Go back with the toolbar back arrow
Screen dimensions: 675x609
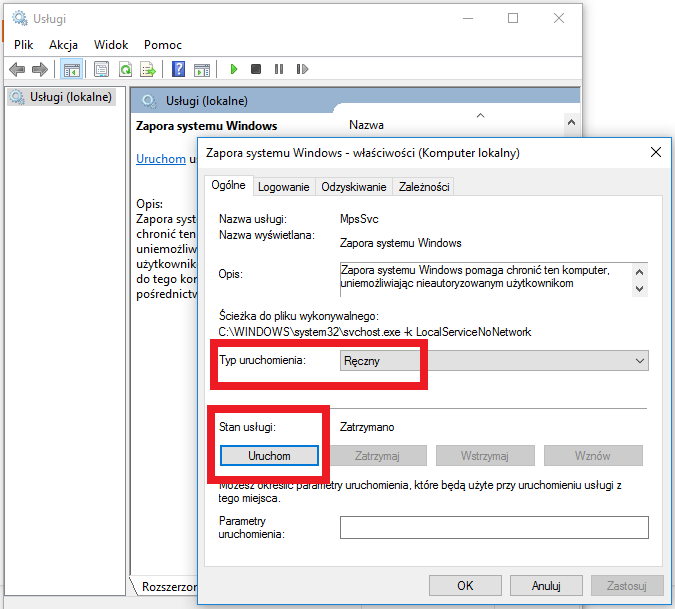[17, 69]
